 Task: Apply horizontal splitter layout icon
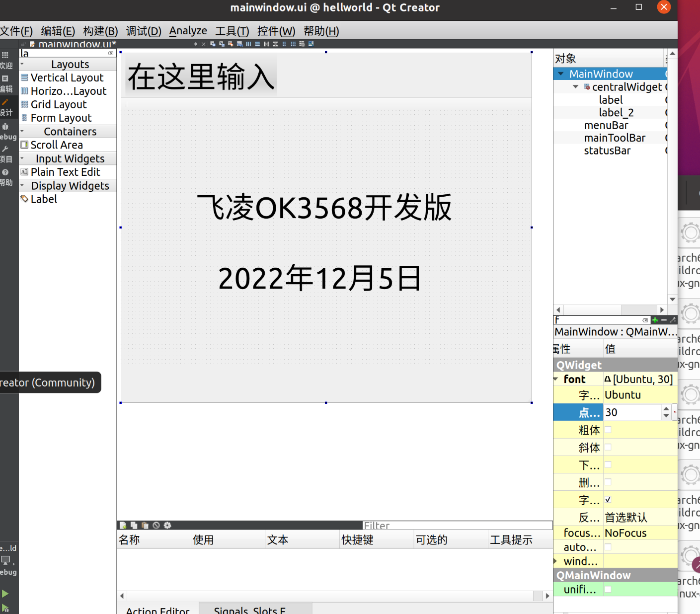click(266, 44)
